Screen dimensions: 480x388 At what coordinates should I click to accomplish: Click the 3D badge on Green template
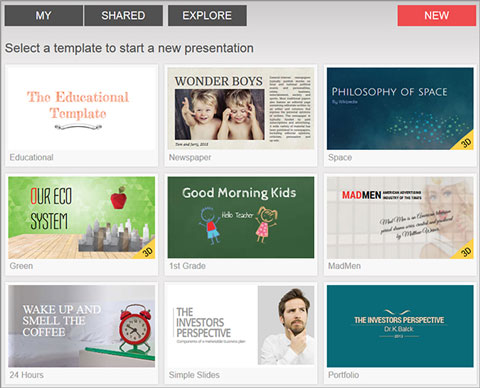(x=147, y=251)
